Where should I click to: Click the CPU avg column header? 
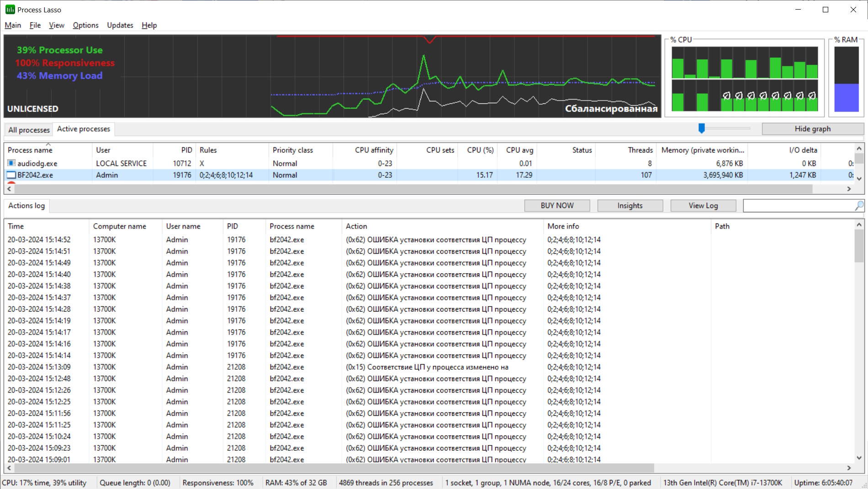click(517, 150)
